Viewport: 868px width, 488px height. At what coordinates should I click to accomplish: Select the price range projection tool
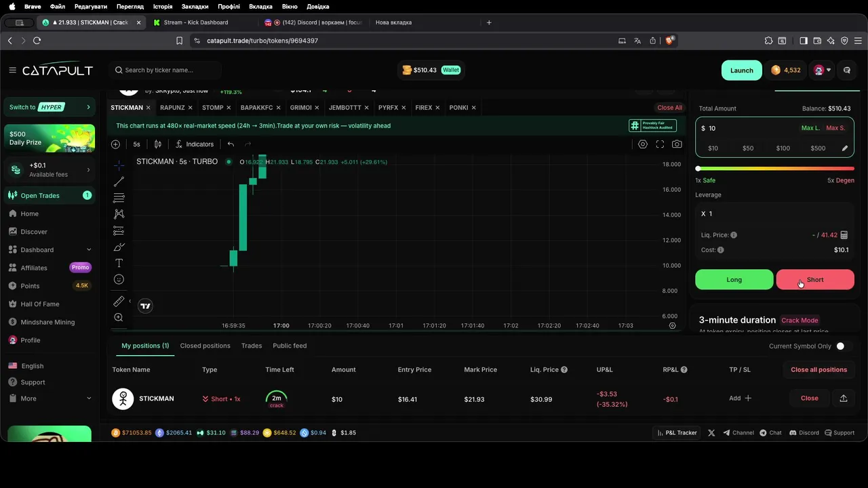pyautogui.click(x=119, y=230)
